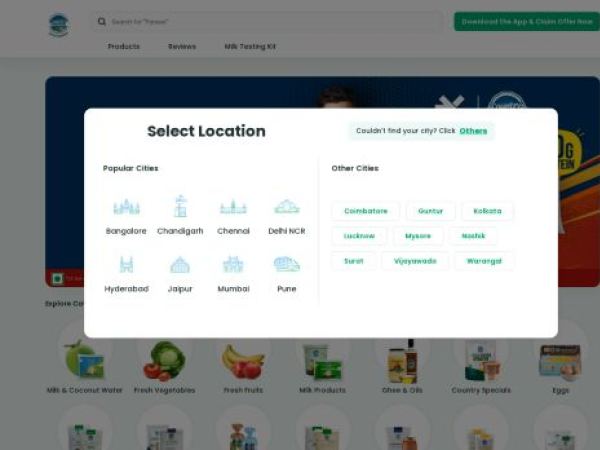Click Download the App button

pyautogui.click(x=527, y=21)
